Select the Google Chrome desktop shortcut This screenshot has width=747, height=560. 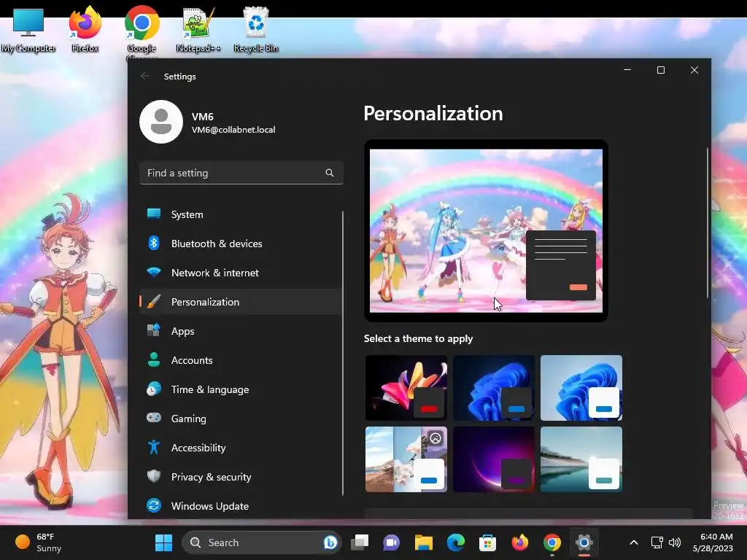pos(142,31)
